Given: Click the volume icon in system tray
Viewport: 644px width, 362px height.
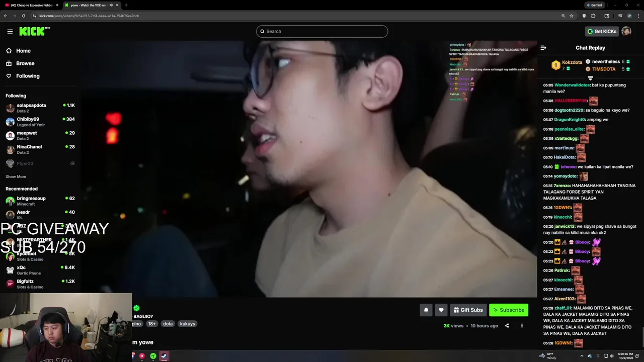Looking at the screenshot, I should click(x=612, y=356).
